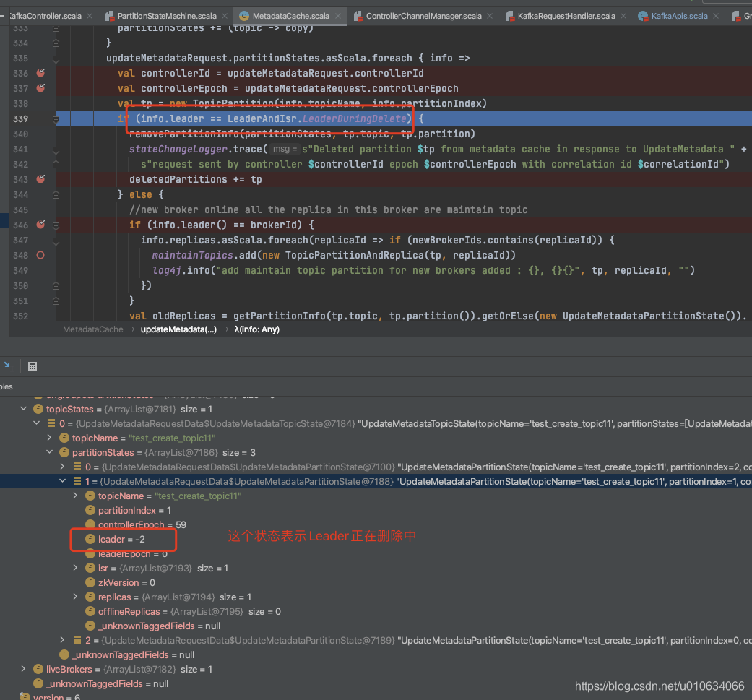Click maintainTopics on line 348
Screen dimensions: 752x700
[192, 255]
